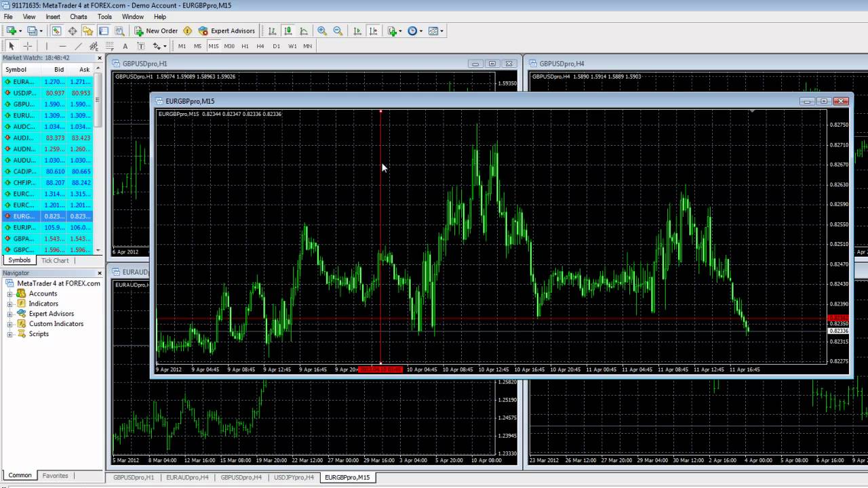Pick the Horizontal Line drawing tool
This screenshot has height=488, width=868.
(62, 46)
